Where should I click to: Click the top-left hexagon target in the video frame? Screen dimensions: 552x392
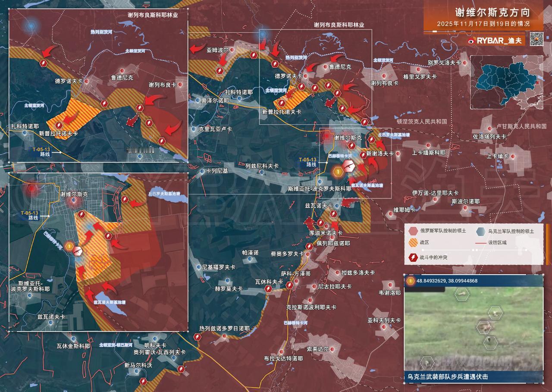click(462, 294)
